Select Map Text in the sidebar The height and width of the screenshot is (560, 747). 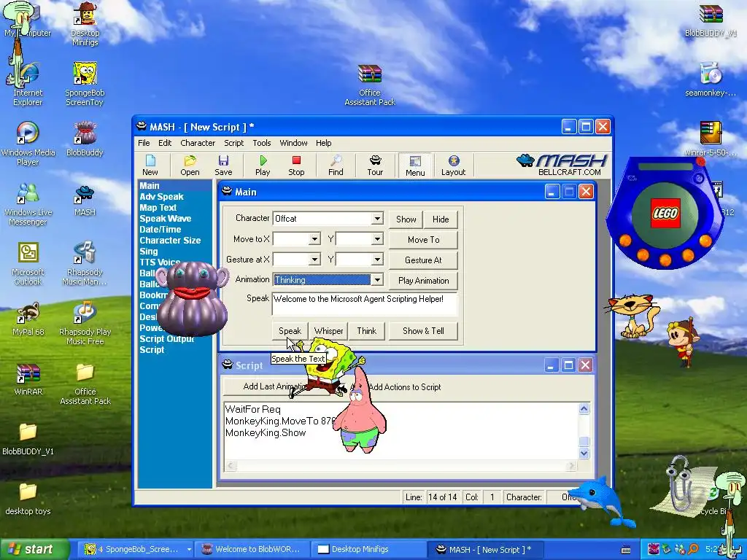(x=158, y=208)
